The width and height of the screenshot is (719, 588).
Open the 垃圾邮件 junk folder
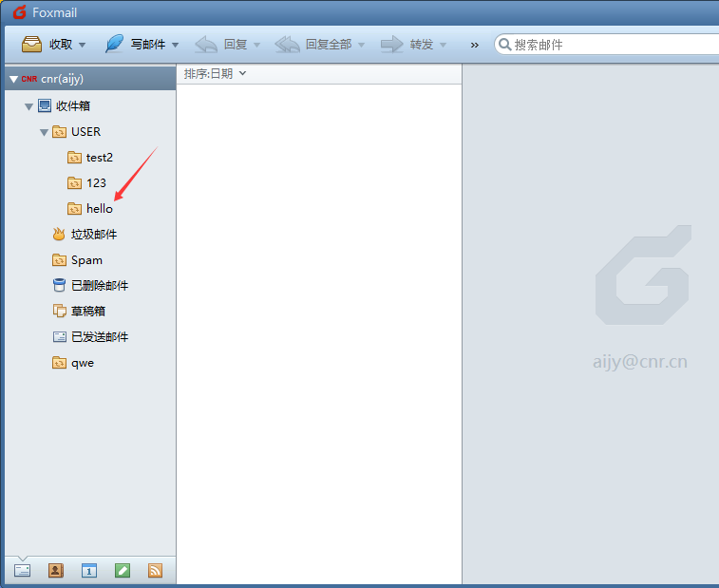point(94,235)
